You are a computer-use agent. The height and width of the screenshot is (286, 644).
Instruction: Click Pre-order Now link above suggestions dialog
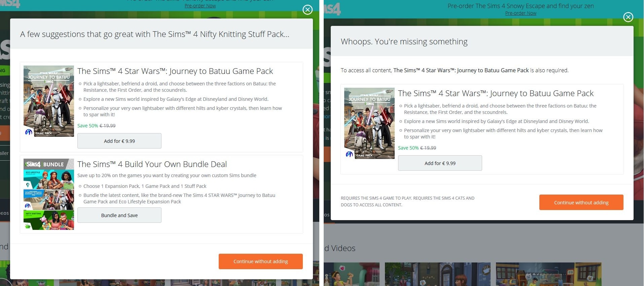[x=200, y=6]
